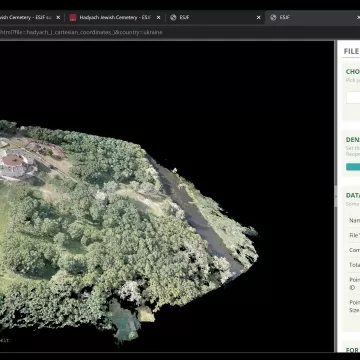Close the first Jewish Cemetery tab
This screenshot has height=360, width=360.
pyautogui.click(x=58, y=18)
